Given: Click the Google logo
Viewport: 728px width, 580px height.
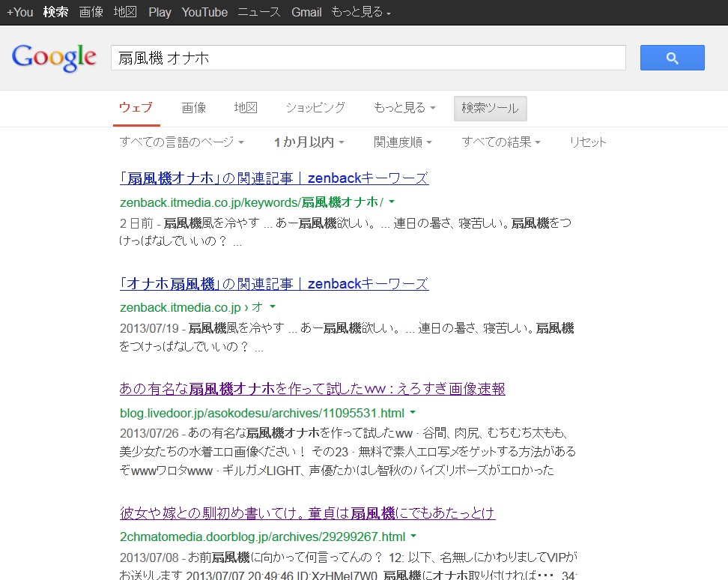Looking at the screenshot, I should pyautogui.click(x=54, y=58).
